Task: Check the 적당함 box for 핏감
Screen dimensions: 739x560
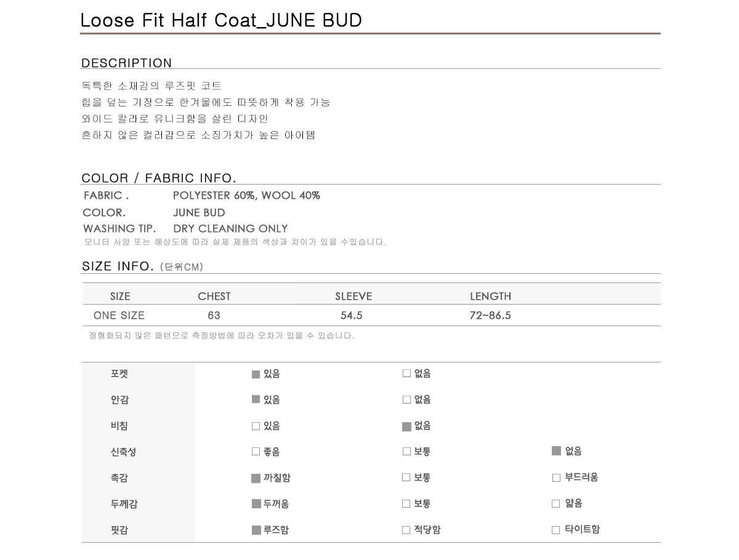Action: [406, 530]
